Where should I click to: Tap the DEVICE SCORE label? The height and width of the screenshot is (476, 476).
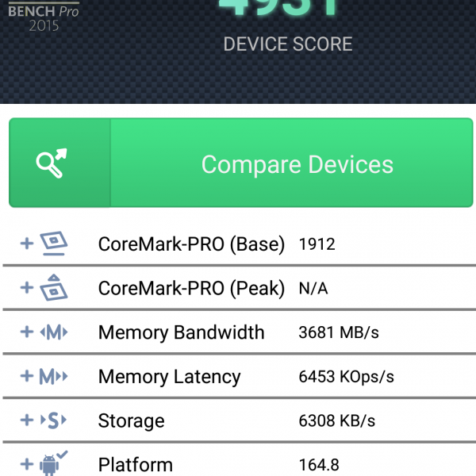pos(287,44)
